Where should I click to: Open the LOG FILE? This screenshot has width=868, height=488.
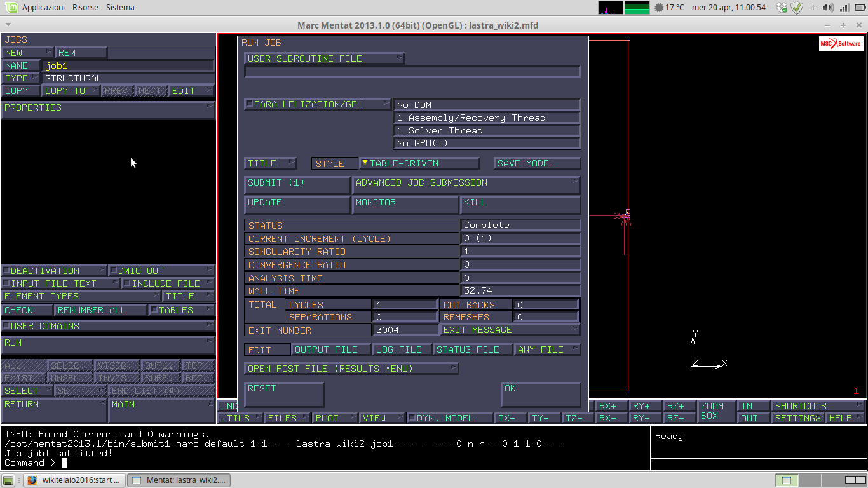pyautogui.click(x=402, y=349)
